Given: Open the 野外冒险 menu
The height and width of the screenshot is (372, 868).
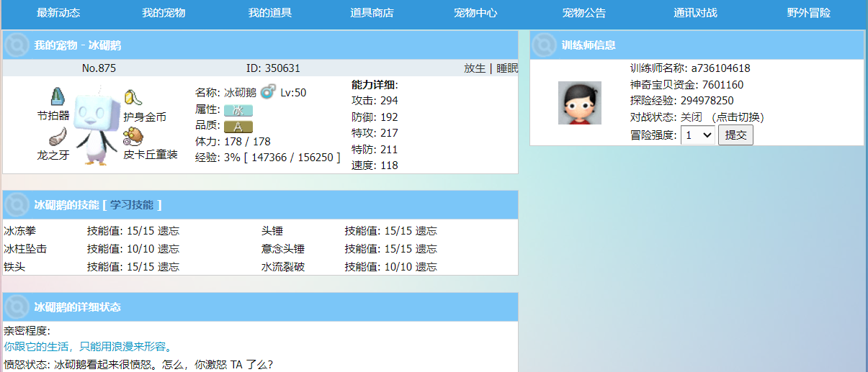Looking at the screenshot, I should (x=809, y=13).
